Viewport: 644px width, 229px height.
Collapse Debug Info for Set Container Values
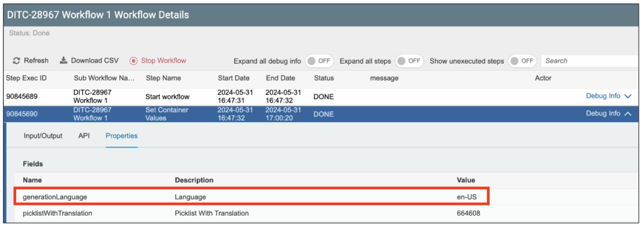point(608,114)
